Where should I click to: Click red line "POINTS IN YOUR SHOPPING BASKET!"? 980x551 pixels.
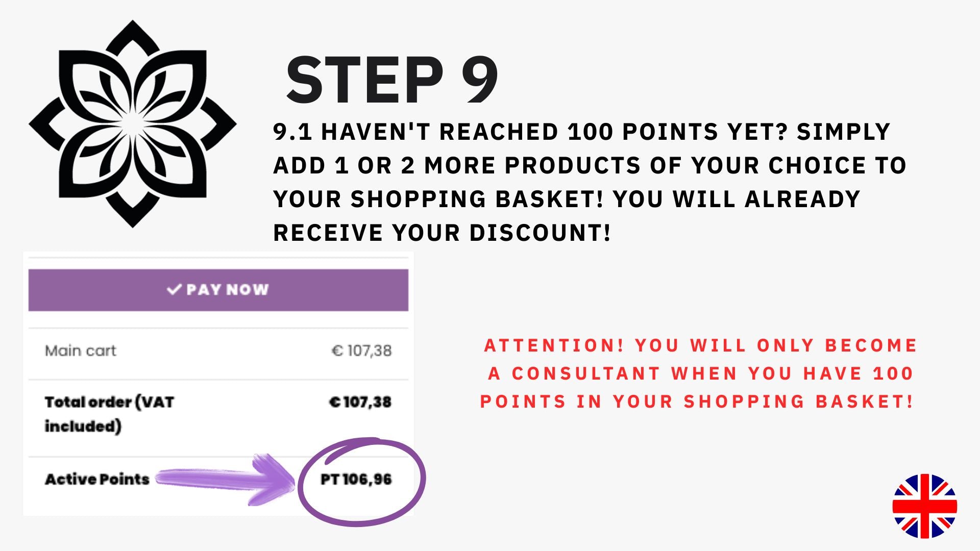tap(697, 402)
